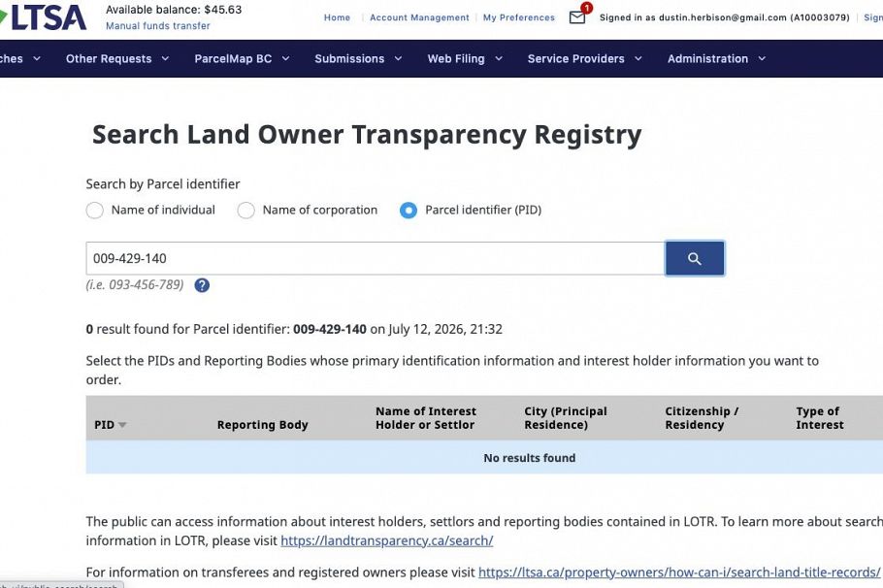Click the LTSA logo
Screen dimensions: 883x588
[44, 17]
